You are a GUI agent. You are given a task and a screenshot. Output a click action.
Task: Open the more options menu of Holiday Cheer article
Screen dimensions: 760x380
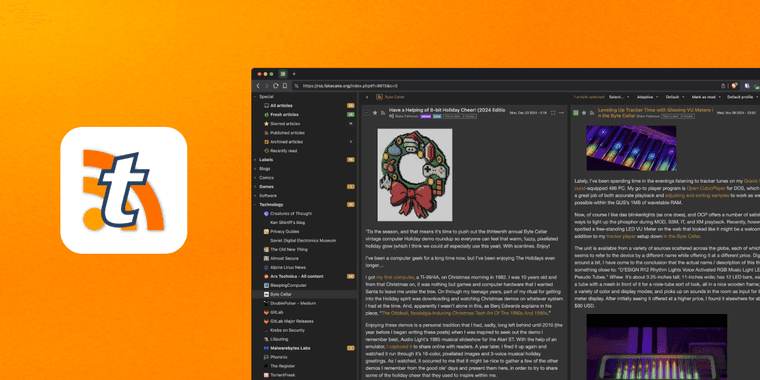pyautogui.click(x=561, y=112)
